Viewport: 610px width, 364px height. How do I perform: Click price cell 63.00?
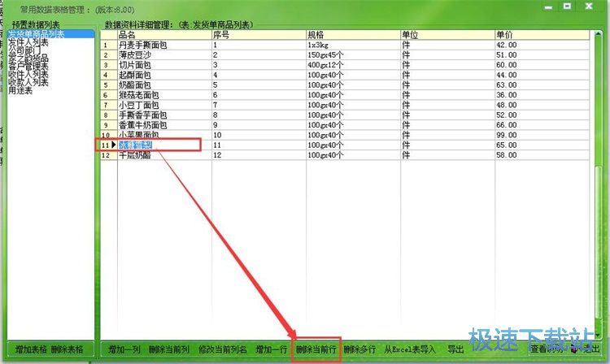tap(542, 85)
